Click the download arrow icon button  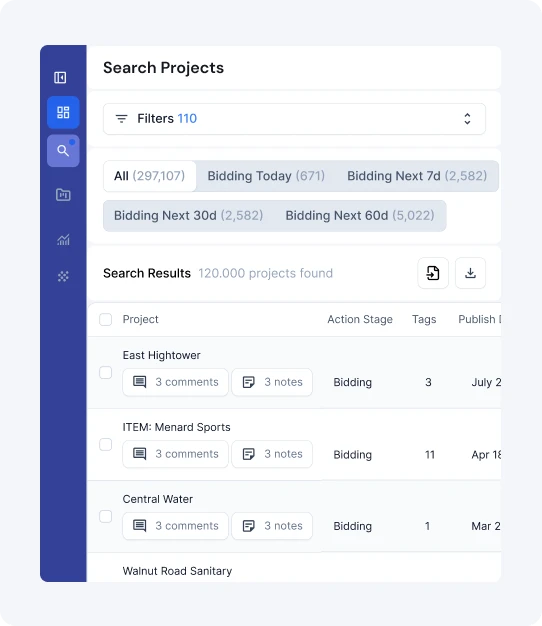[471, 273]
